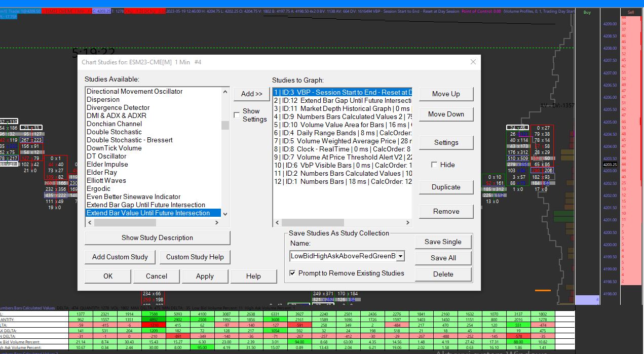The image size is (644, 354).
Task: Pick the plain Double Stochastic study
Action: (x=154, y=132)
